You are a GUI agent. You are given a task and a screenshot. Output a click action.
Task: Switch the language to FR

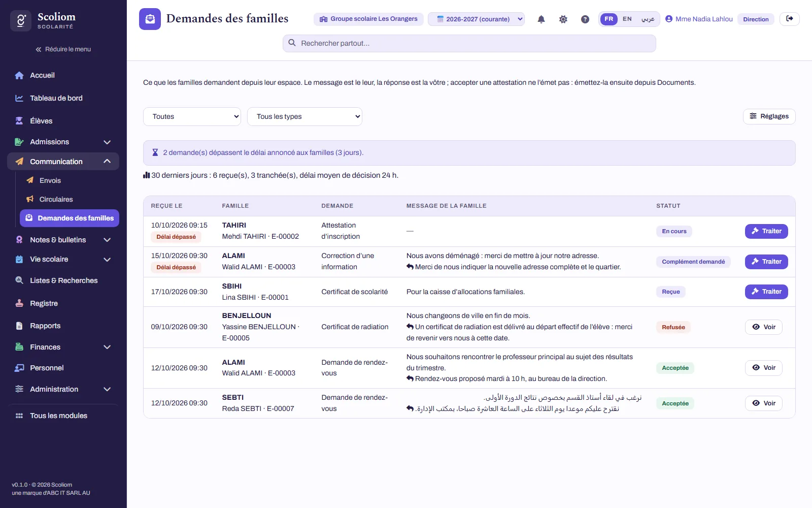[608, 19]
